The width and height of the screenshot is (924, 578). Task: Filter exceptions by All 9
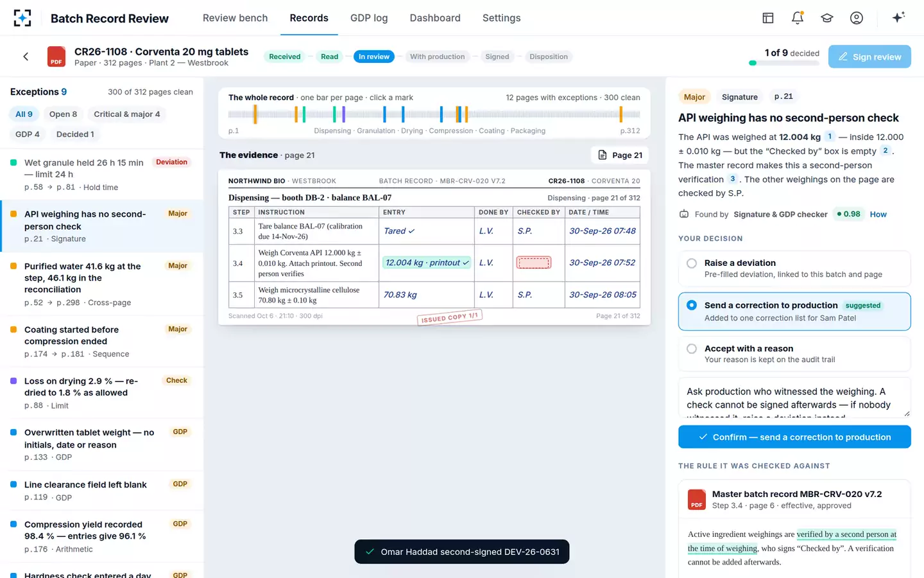coord(24,114)
